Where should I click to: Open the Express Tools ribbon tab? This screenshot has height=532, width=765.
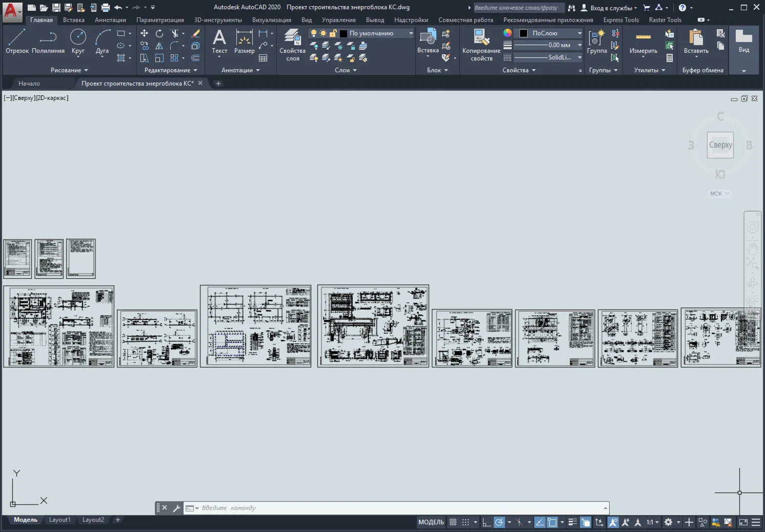coord(621,20)
